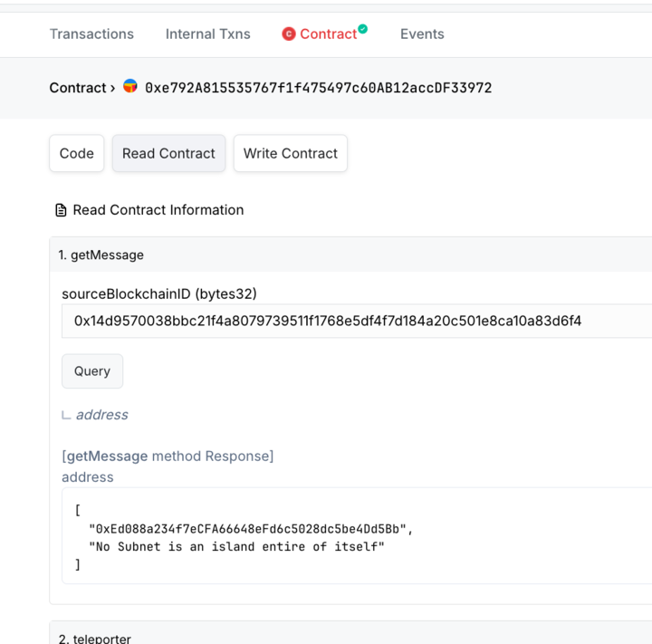The width and height of the screenshot is (652, 644).
Task: Click the "No Subnet is an island" response string
Action: point(236,546)
